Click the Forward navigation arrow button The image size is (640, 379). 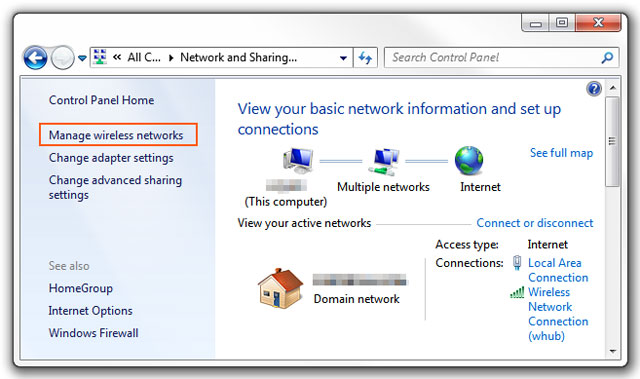(x=62, y=58)
